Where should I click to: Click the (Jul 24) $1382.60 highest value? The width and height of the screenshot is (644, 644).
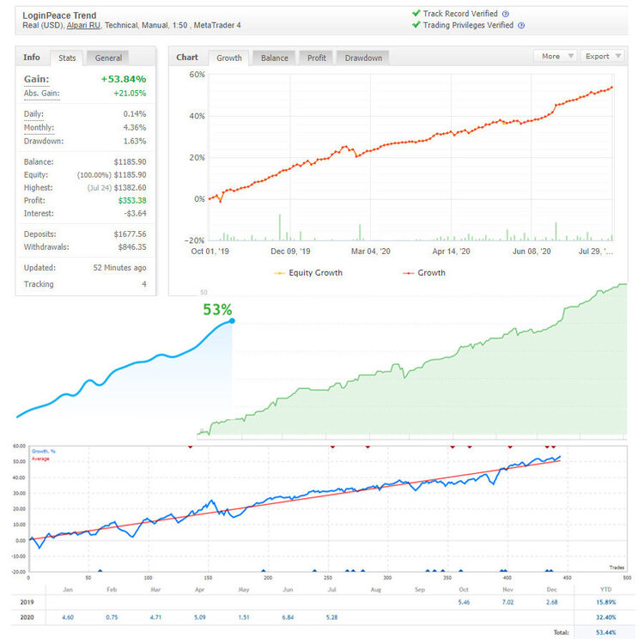[117, 188]
